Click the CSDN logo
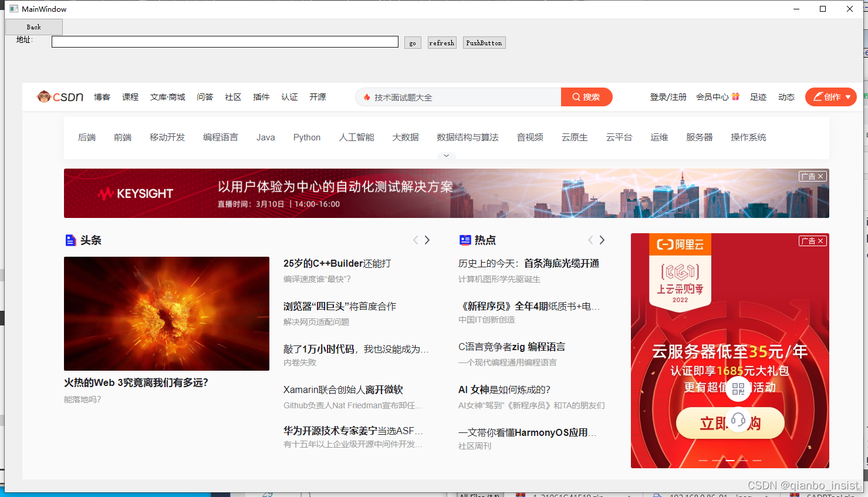Viewport: 868px width, 497px height. [59, 97]
